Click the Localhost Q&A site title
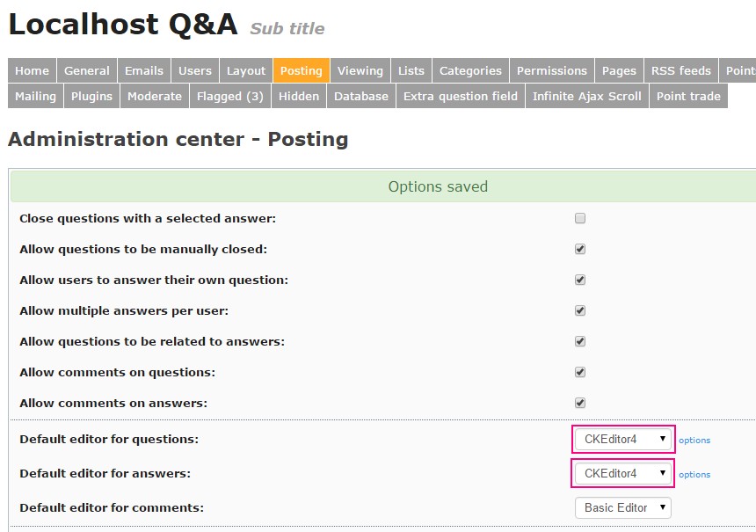The image size is (756, 532). pos(123,25)
